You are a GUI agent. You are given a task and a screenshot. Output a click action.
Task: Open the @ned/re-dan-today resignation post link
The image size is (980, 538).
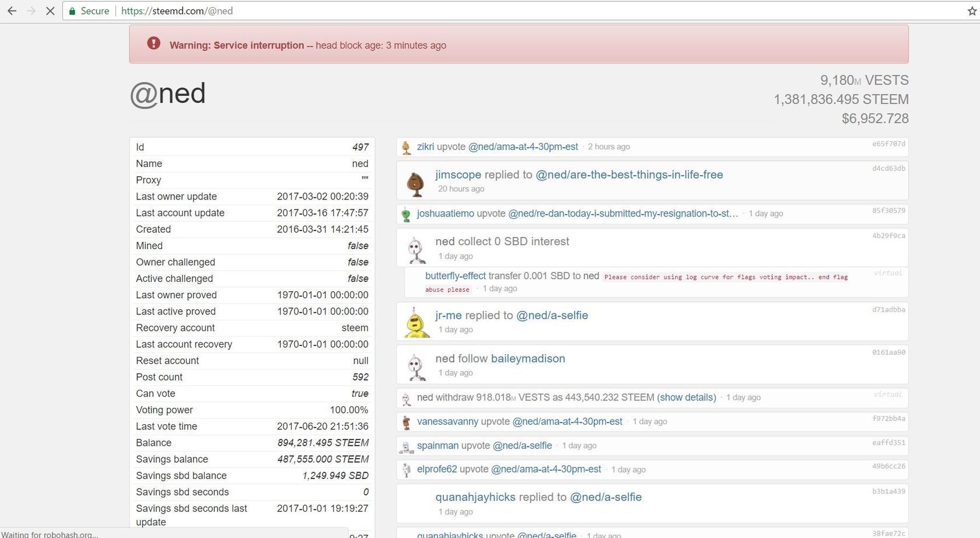point(623,214)
